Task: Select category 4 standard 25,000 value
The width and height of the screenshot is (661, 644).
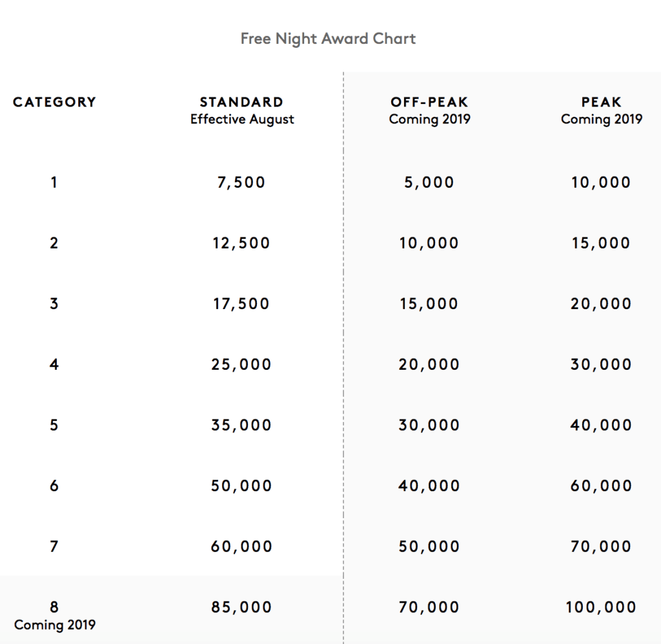Action: (241, 365)
